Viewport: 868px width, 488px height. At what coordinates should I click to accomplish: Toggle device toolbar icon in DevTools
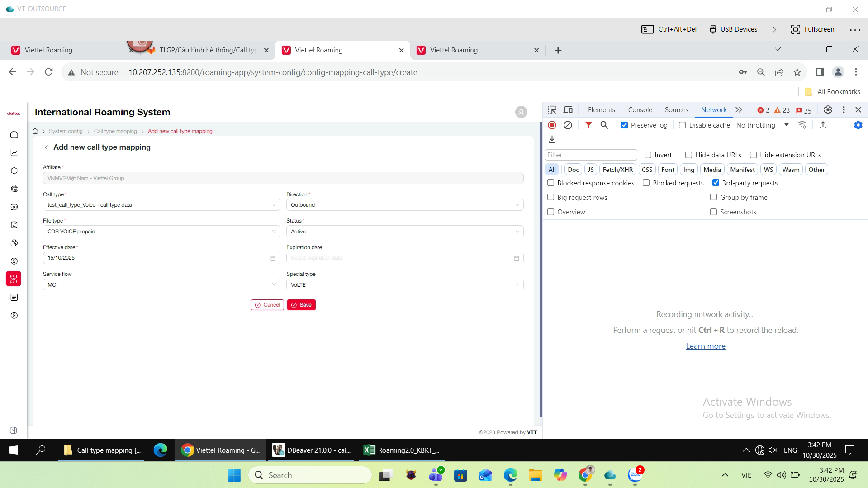[x=568, y=110]
